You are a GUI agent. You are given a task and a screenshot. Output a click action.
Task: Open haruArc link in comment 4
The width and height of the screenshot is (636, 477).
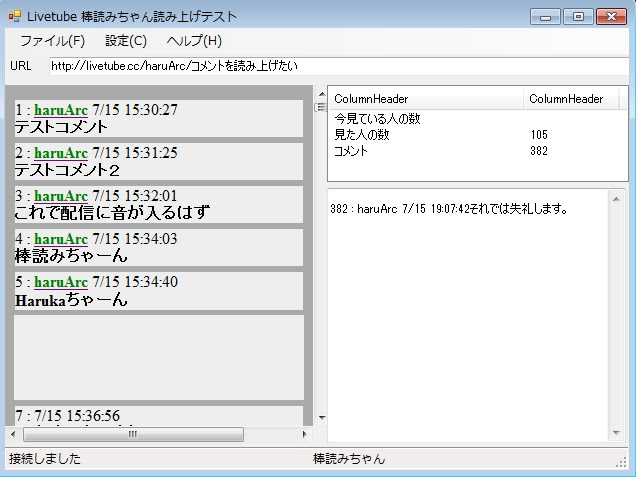61,239
